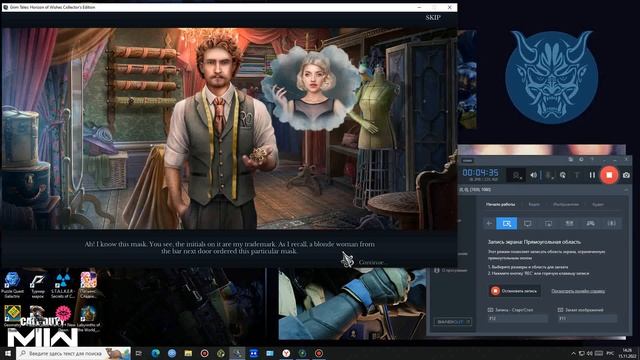Viewport: 640px width, 360px height.
Task: Click the taskbar search box
Action: [74, 353]
